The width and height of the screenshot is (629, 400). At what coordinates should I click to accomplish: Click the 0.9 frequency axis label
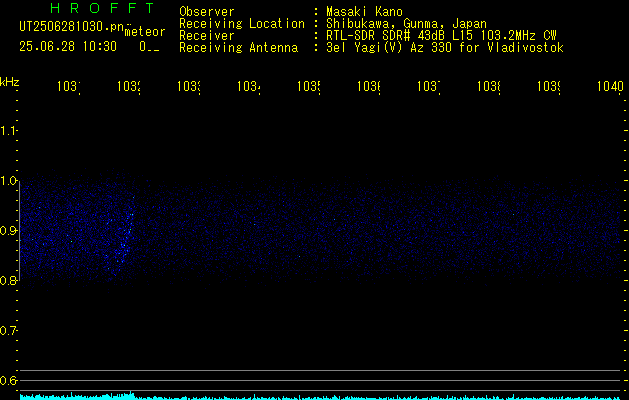coord(8,231)
